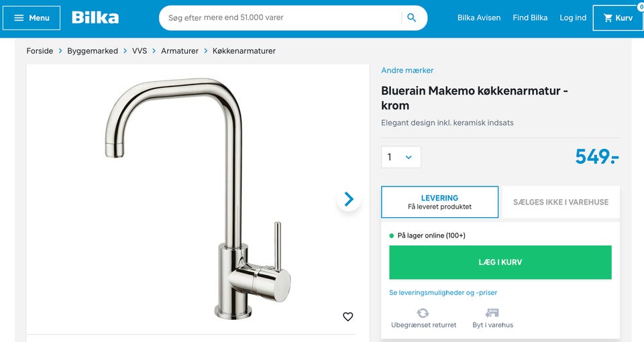Click the Læg i kurv button
The height and width of the screenshot is (342, 644).
500,262
